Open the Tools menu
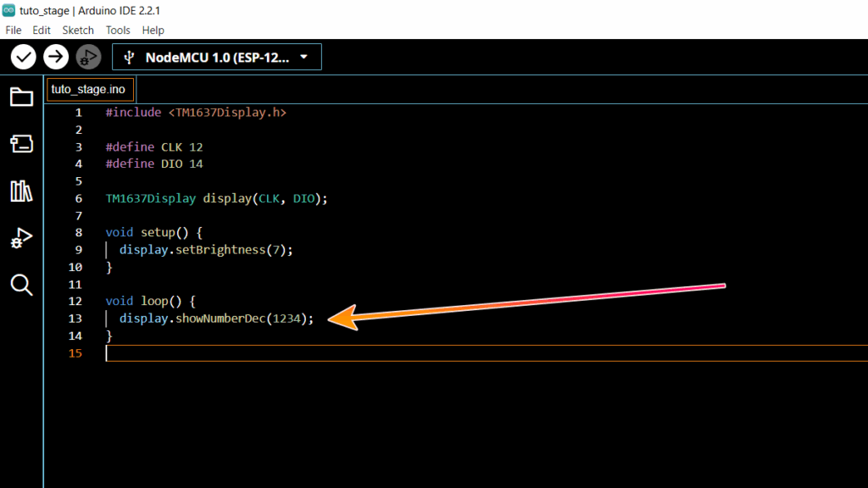Screen dimensions: 868x488 point(118,30)
